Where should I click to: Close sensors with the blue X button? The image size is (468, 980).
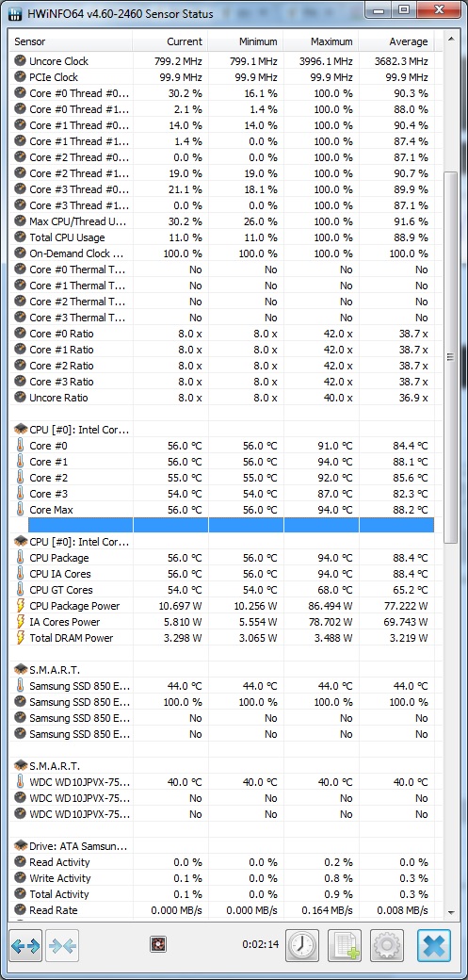click(x=434, y=946)
